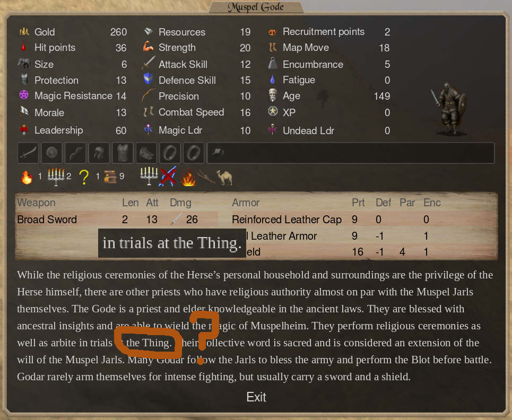This screenshot has width=512, height=420.
Task: Click the yellow question mark random path icon
Action: (x=84, y=177)
